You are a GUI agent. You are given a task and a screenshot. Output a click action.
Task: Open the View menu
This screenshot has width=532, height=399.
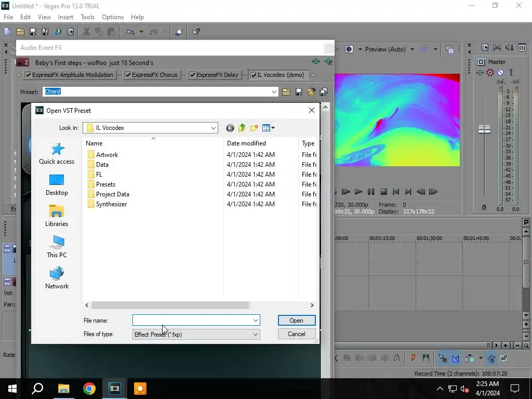point(44,17)
